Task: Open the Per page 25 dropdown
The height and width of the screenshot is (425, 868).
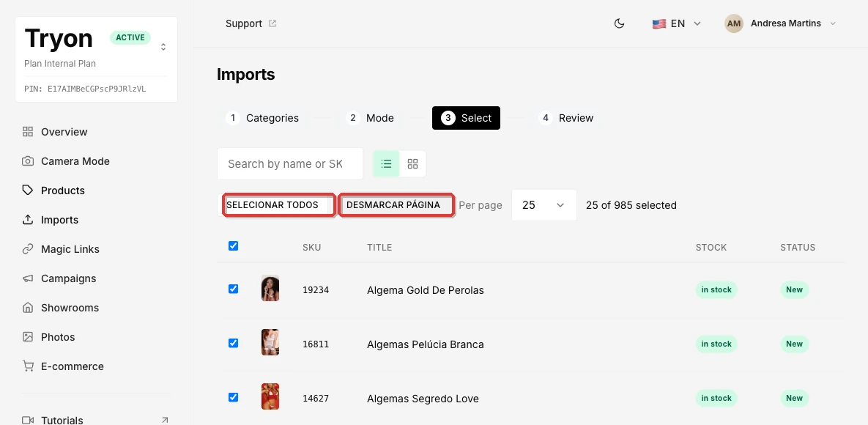Action: click(544, 205)
